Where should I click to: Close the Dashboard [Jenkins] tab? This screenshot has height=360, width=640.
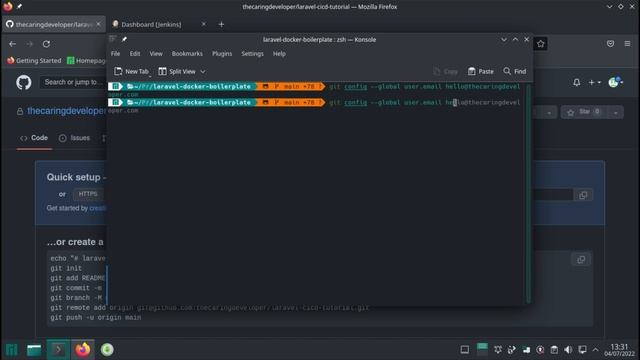[x=204, y=24]
